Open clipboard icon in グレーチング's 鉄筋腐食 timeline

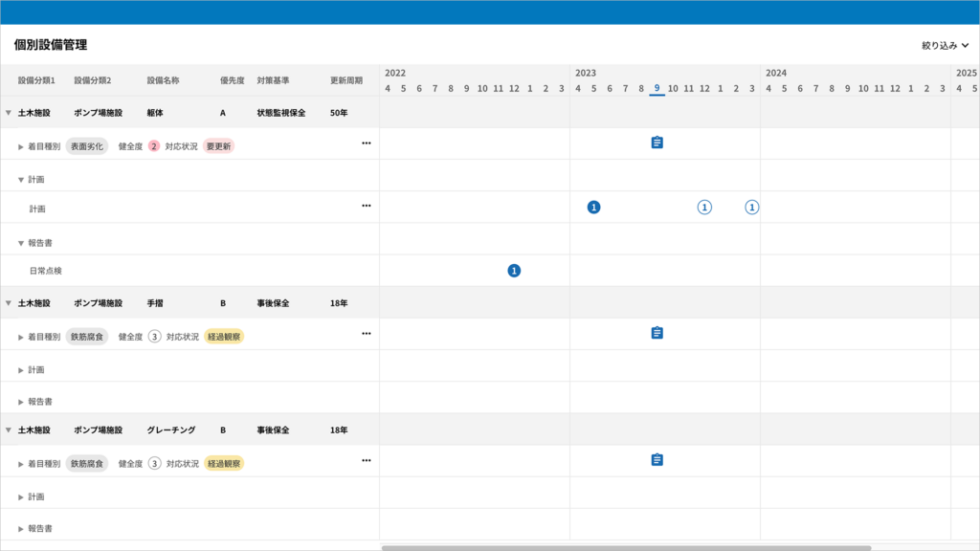657,460
